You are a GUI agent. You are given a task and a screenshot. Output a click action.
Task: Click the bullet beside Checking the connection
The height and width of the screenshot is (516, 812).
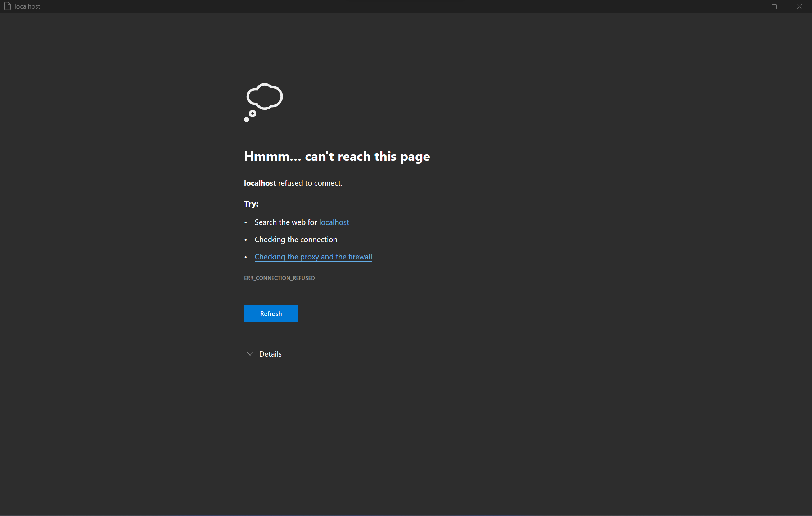246,240
